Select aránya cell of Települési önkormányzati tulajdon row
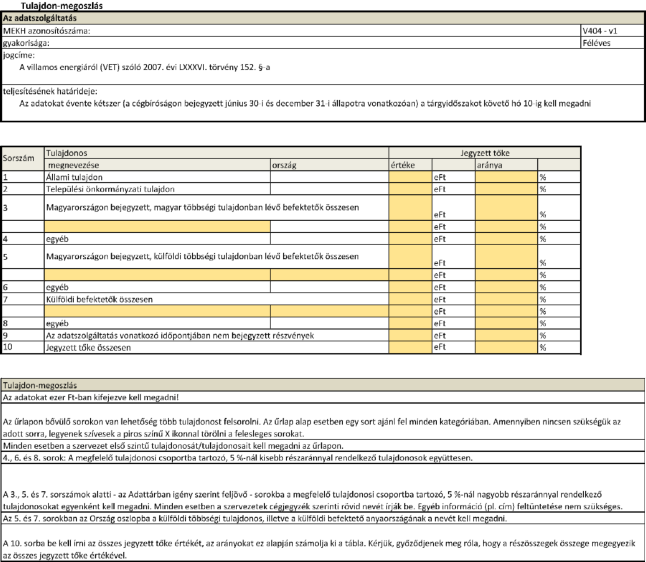646x562 pixels. click(505, 188)
